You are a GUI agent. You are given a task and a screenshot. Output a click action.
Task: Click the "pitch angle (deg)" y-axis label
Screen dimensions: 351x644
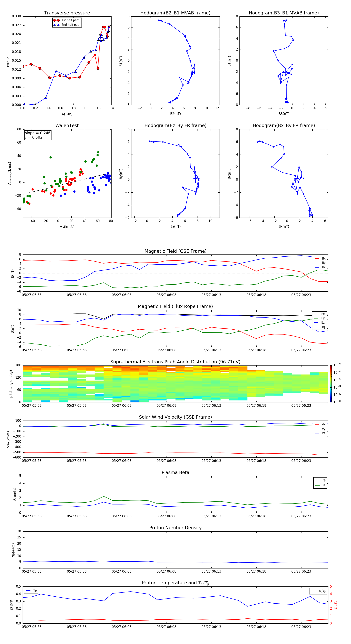[11, 384]
